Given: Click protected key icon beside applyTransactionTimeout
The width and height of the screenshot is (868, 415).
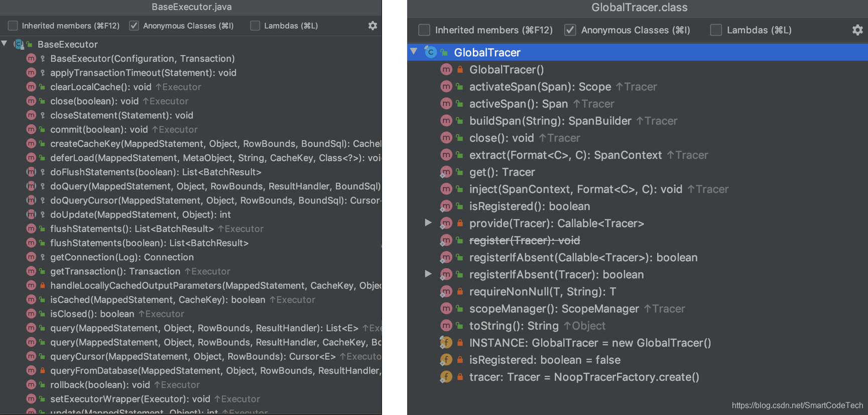Looking at the screenshot, I should point(43,73).
